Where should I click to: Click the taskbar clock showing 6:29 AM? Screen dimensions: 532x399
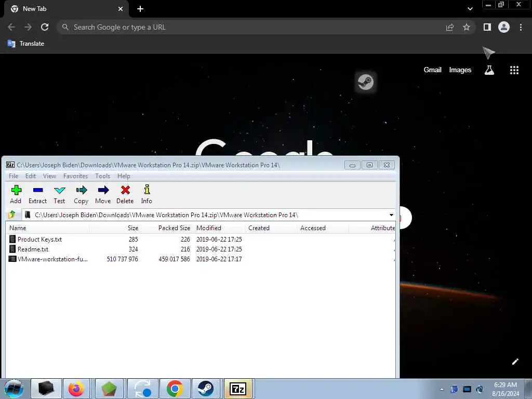pyautogui.click(x=506, y=389)
